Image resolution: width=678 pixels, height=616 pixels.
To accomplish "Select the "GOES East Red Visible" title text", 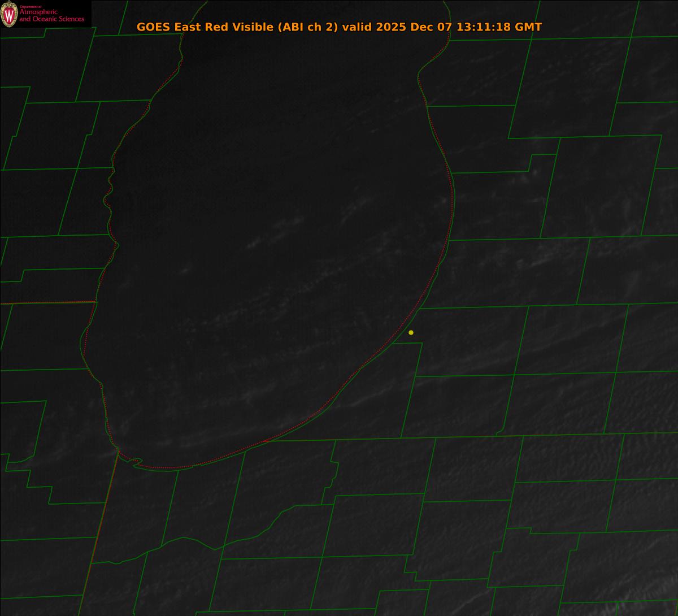I will 205,27.
